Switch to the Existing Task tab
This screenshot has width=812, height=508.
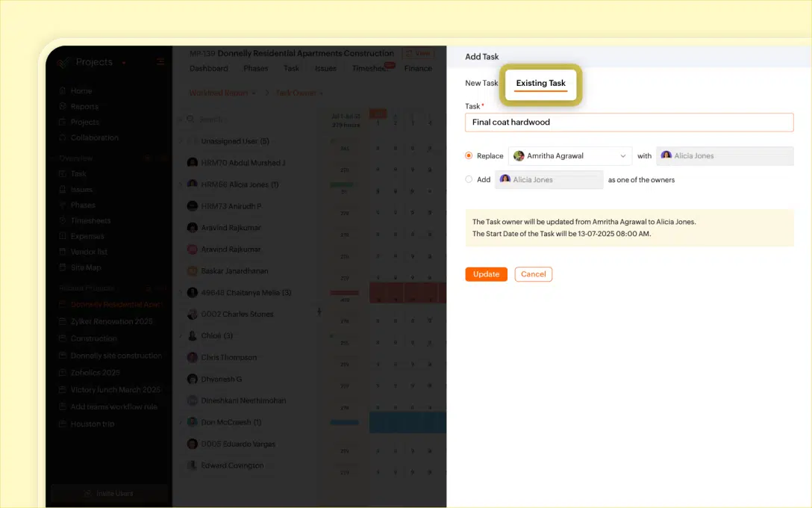540,84
